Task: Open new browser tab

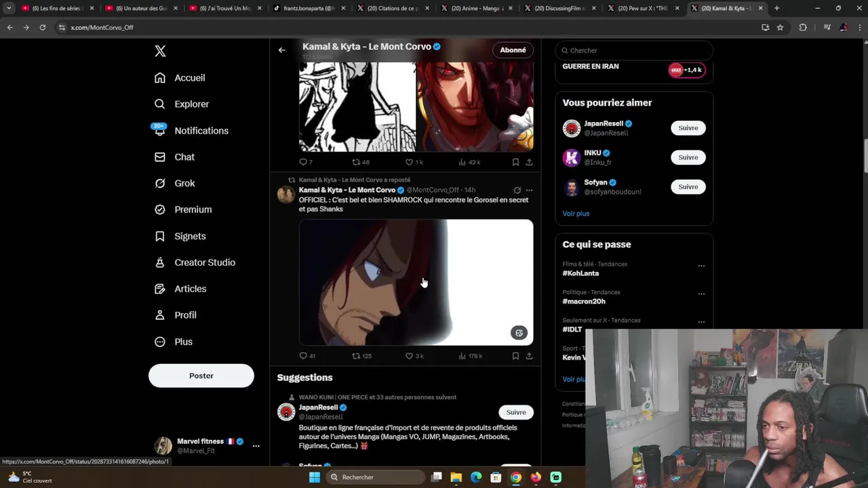Action: [776, 8]
